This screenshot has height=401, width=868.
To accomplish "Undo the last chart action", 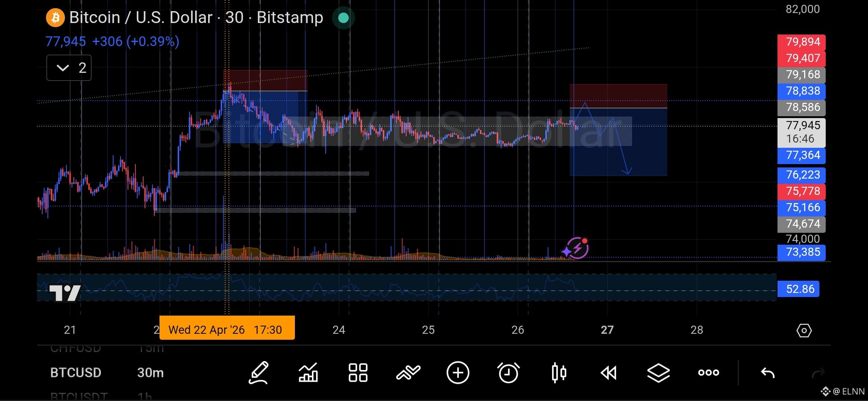I will (x=767, y=372).
